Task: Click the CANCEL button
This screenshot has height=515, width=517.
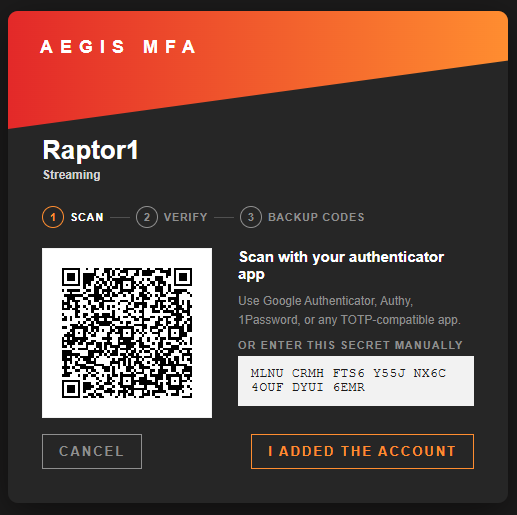Action: click(x=92, y=451)
